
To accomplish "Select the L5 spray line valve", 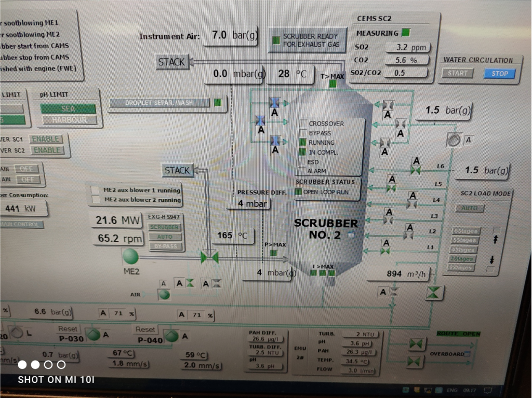I will 391,188.
